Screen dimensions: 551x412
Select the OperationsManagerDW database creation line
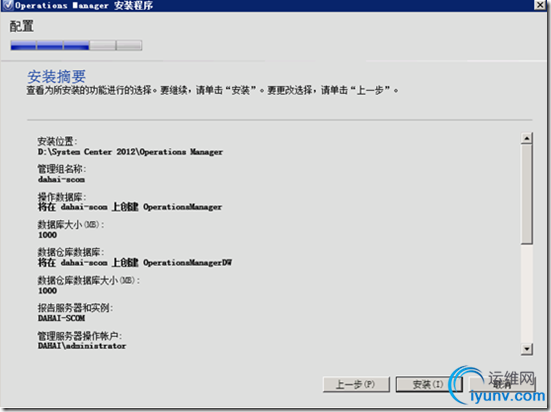(135, 263)
